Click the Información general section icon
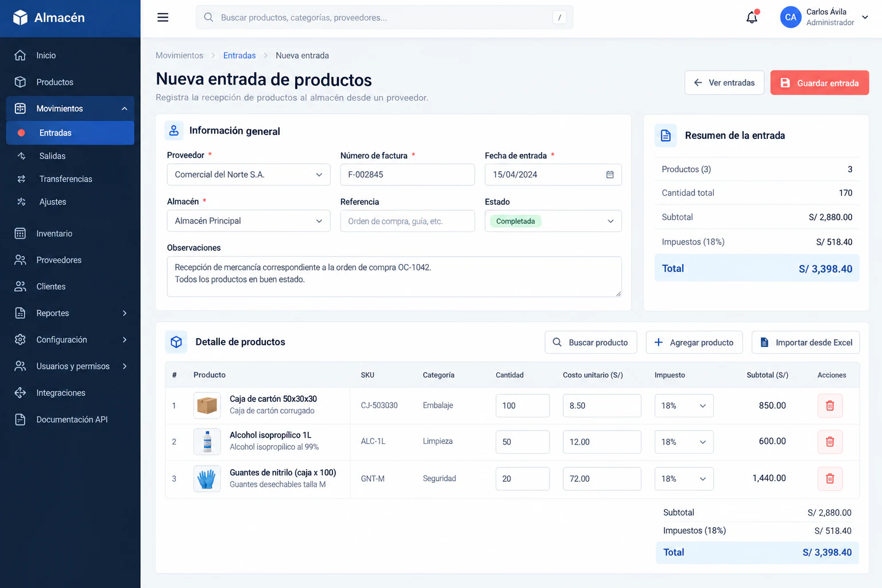This screenshot has height=588, width=882. (174, 131)
